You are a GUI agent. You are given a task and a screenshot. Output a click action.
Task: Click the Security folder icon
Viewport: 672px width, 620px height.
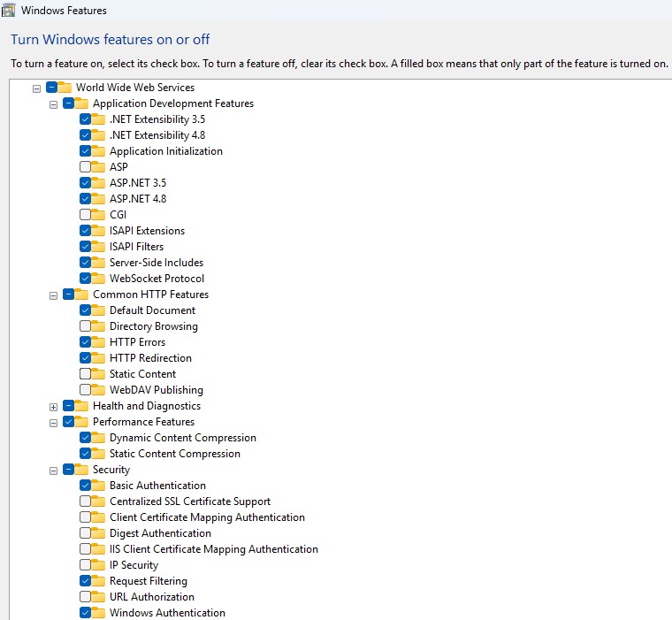click(x=81, y=469)
